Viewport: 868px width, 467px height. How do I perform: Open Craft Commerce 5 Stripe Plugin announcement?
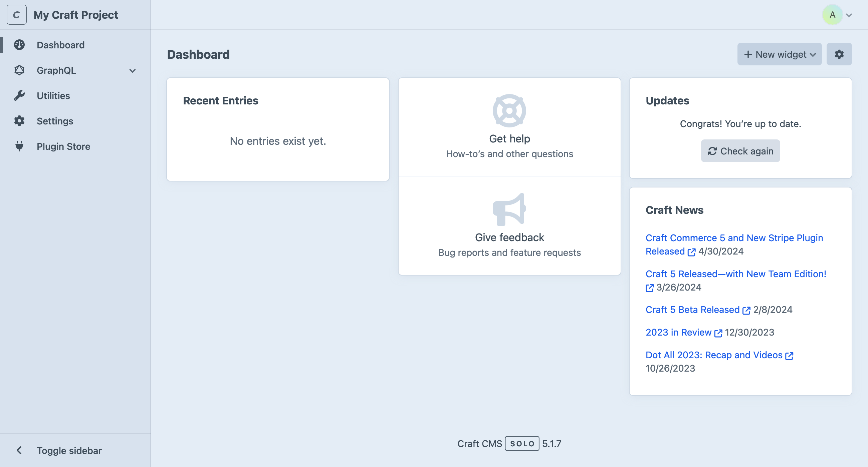tap(734, 238)
